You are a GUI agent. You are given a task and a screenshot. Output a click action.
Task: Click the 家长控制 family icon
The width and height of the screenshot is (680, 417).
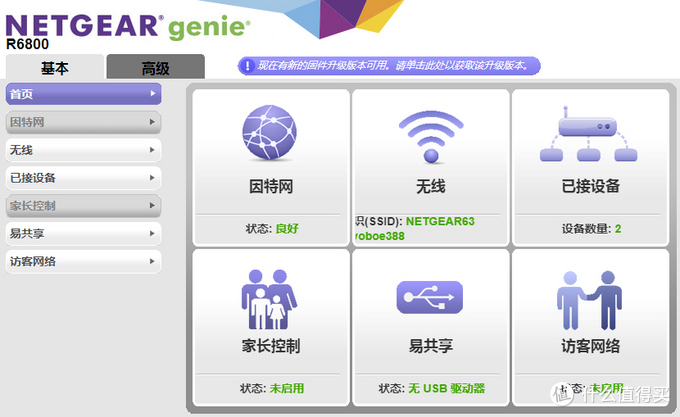(x=269, y=300)
